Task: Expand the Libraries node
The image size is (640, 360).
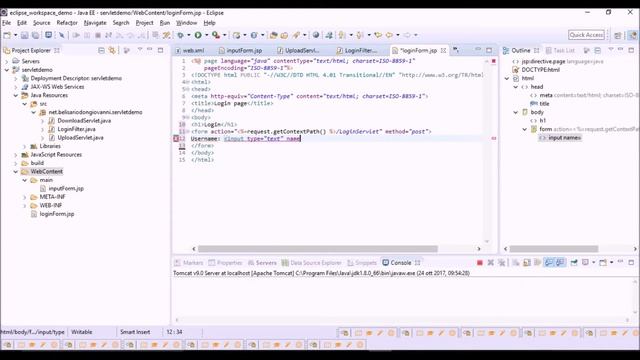Action: click(x=24, y=146)
